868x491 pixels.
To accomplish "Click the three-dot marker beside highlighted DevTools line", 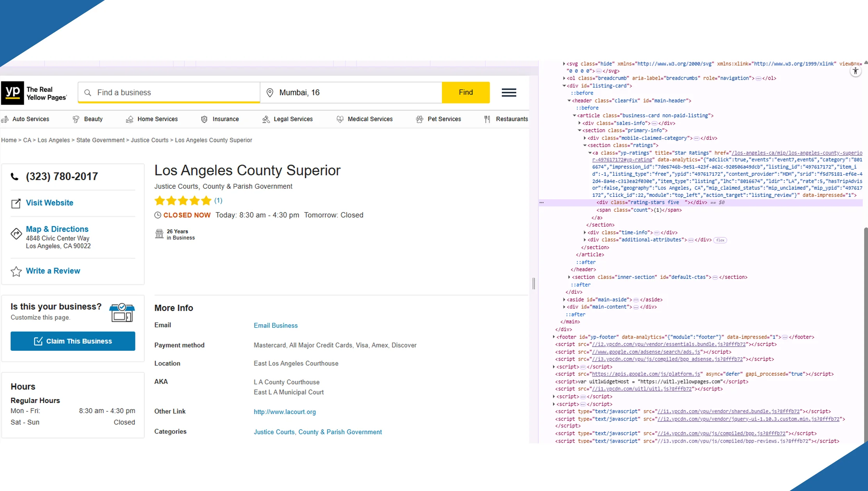I will click(x=542, y=203).
